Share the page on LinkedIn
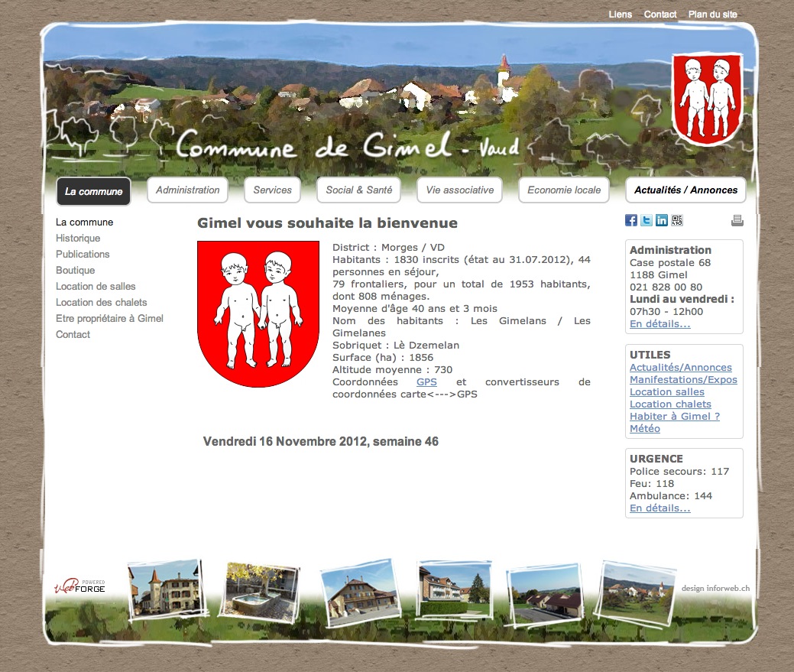This screenshot has width=794, height=672. point(661,219)
